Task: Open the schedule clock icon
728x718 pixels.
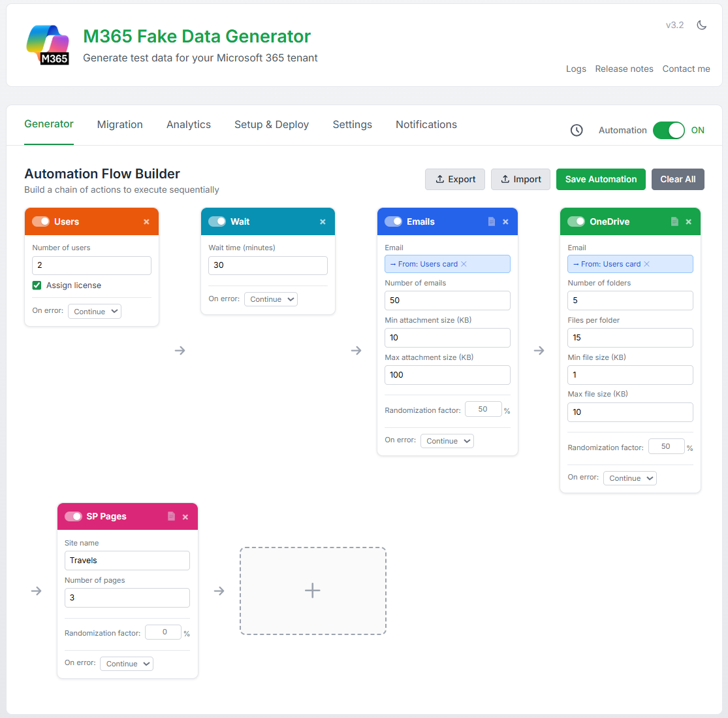Action: 577,130
